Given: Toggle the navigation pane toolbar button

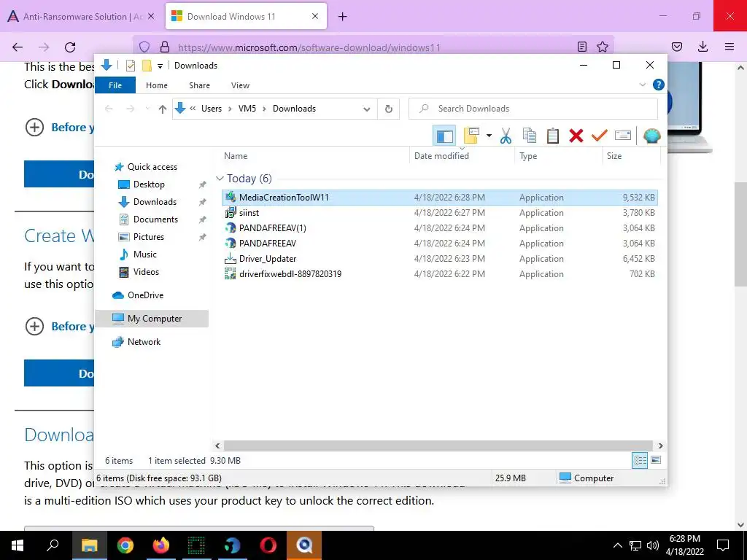Looking at the screenshot, I should [x=444, y=136].
